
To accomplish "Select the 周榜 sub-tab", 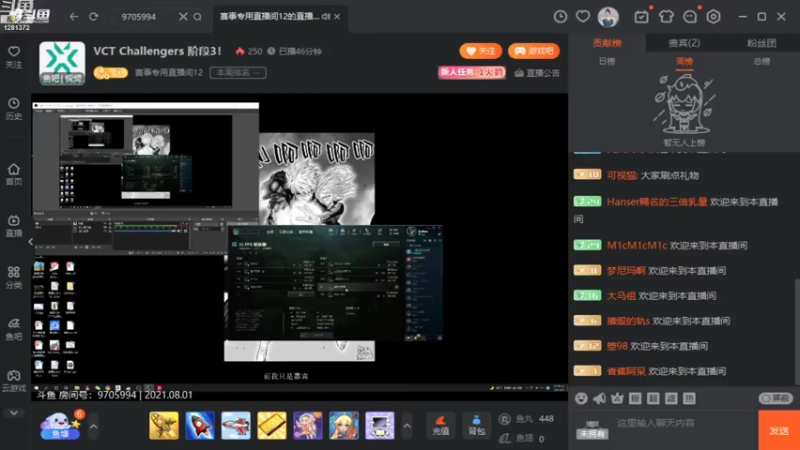I will point(684,61).
